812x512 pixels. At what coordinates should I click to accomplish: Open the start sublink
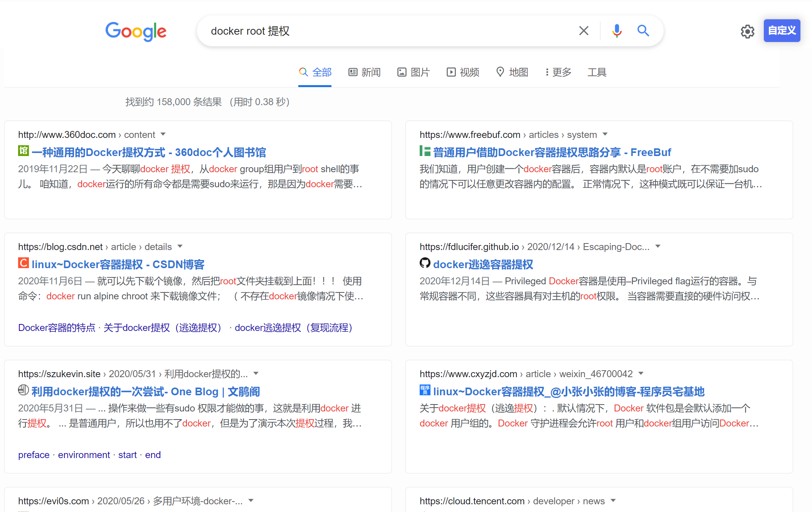pyautogui.click(x=128, y=455)
